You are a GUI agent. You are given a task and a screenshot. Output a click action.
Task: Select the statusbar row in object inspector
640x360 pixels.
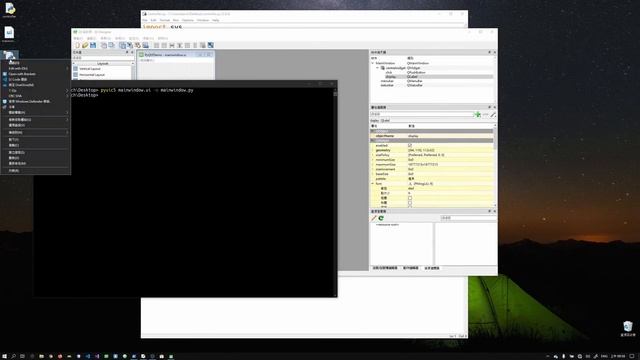[x=432, y=85]
